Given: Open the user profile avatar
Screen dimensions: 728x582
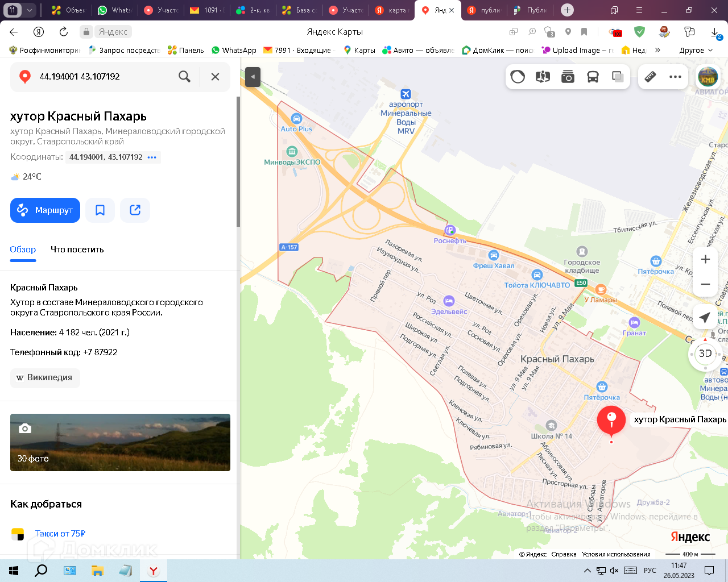Looking at the screenshot, I should pos(708,77).
